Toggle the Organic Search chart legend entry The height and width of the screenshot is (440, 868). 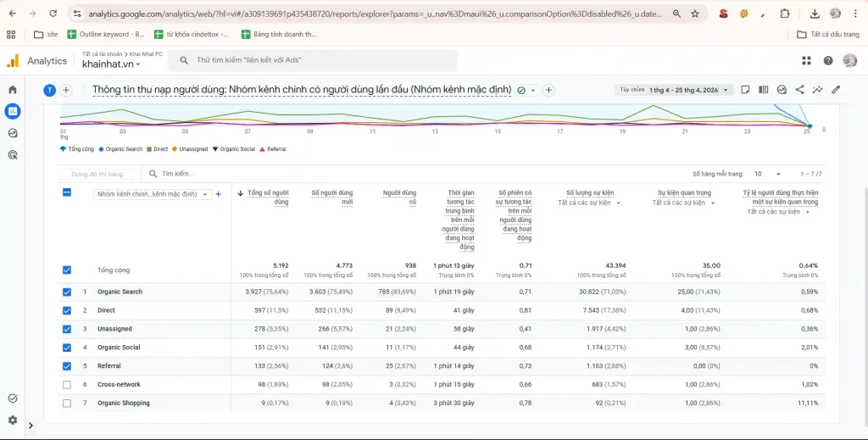pos(120,149)
